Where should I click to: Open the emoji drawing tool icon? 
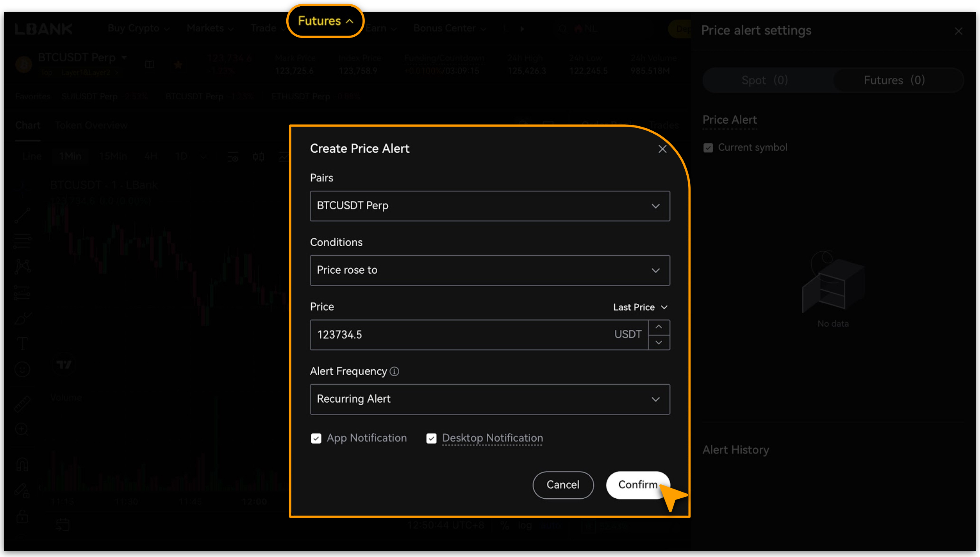(22, 369)
